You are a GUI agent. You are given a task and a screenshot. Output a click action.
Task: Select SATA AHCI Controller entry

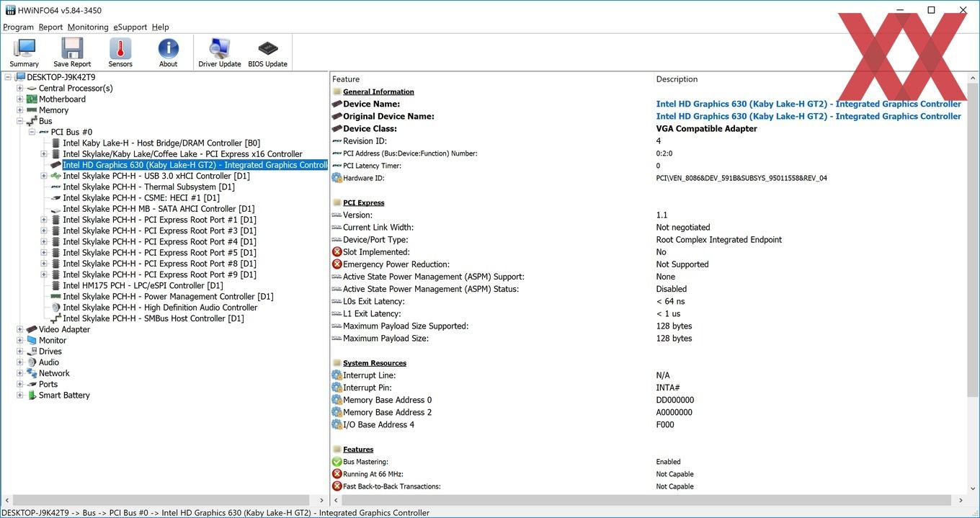tap(159, 209)
